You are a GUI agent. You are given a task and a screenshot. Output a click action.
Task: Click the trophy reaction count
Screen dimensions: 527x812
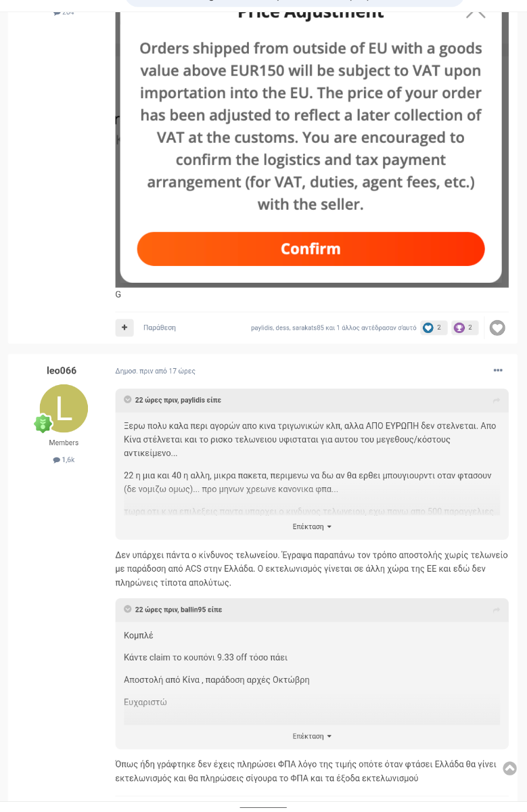[465, 328]
